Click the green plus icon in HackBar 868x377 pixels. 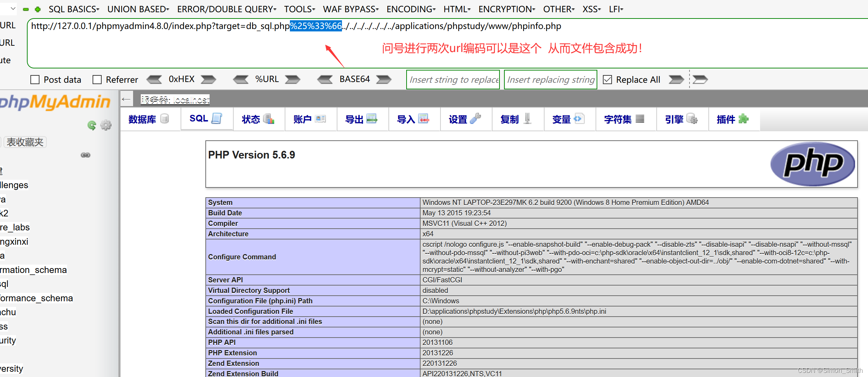(37, 9)
